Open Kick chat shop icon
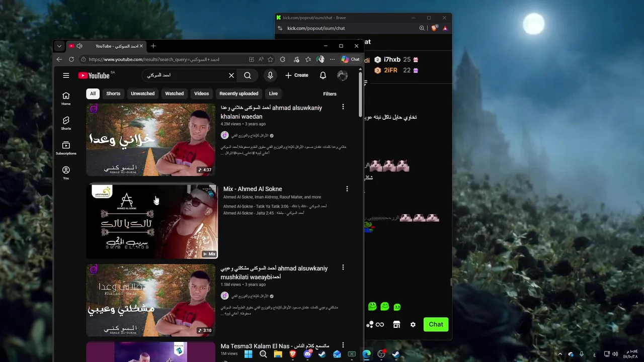Screen dimensions: 644x362 396,325
